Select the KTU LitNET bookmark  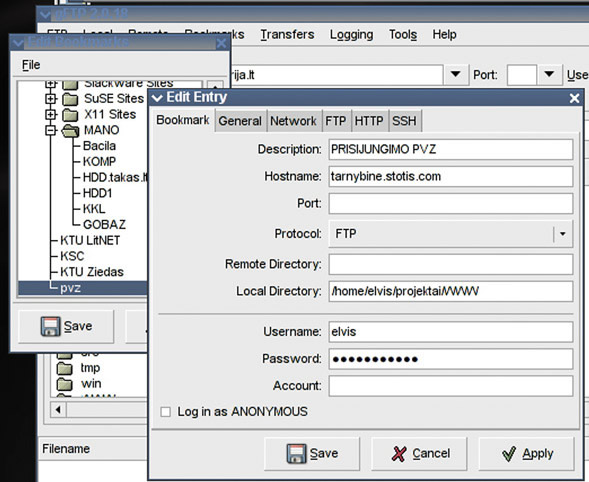(x=90, y=240)
